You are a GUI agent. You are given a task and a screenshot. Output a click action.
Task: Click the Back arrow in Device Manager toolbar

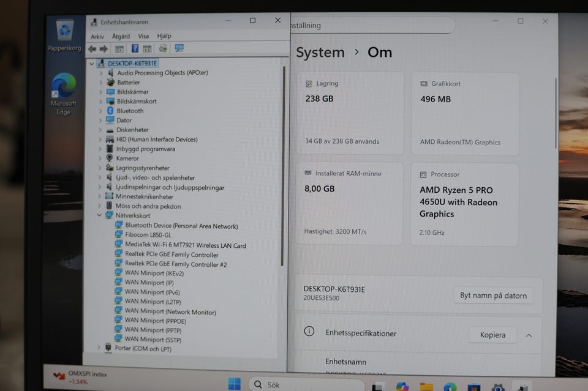coord(92,49)
